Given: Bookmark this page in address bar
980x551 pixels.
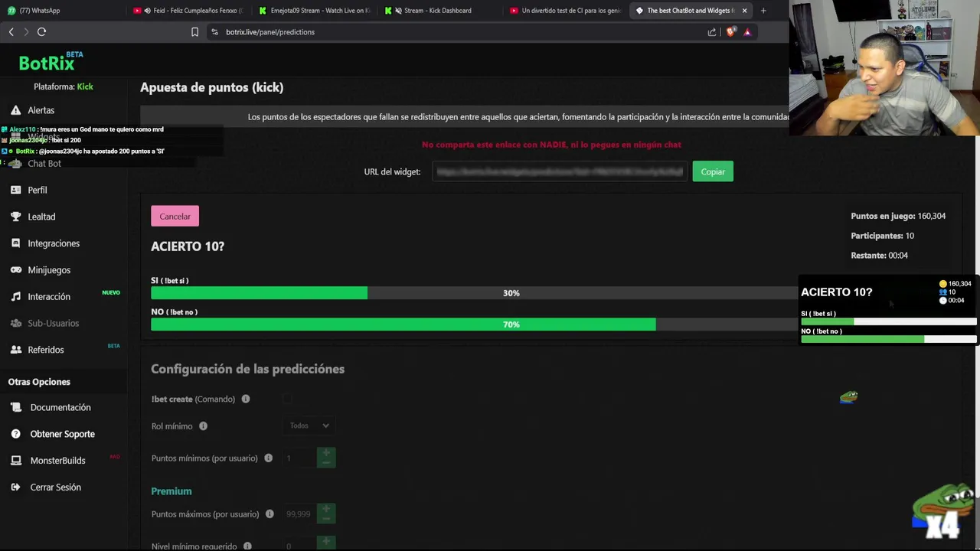Looking at the screenshot, I should pyautogui.click(x=194, y=32).
